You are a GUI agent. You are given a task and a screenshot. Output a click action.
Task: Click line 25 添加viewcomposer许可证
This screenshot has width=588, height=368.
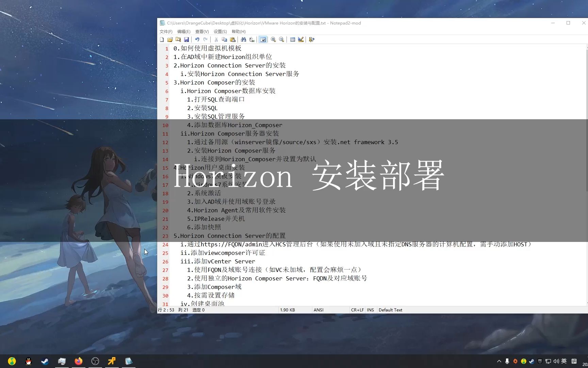228,253
